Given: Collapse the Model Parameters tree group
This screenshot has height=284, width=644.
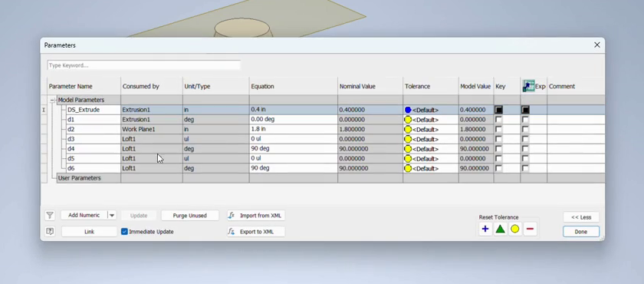Looking at the screenshot, I should coord(53,100).
